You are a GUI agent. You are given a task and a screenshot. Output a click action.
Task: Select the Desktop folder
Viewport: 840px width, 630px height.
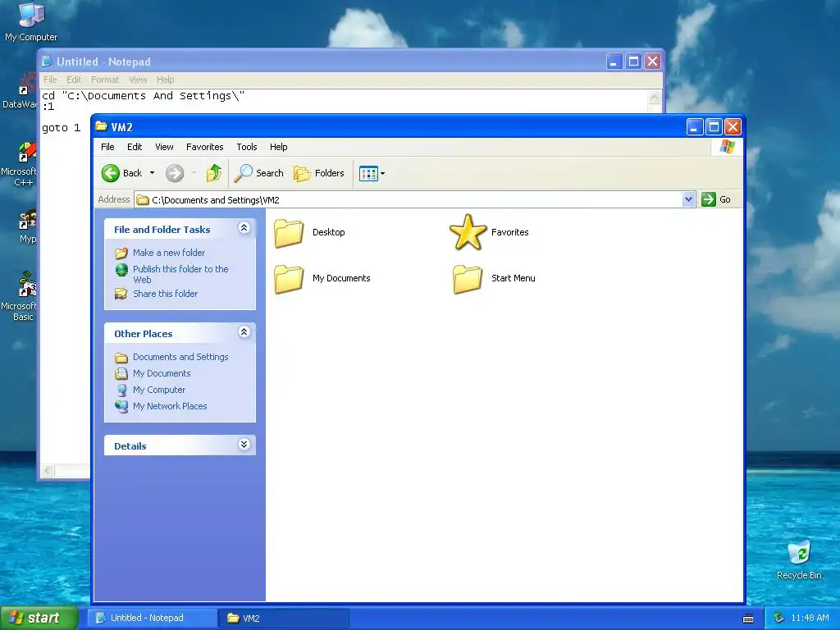(x=309, y=232)
